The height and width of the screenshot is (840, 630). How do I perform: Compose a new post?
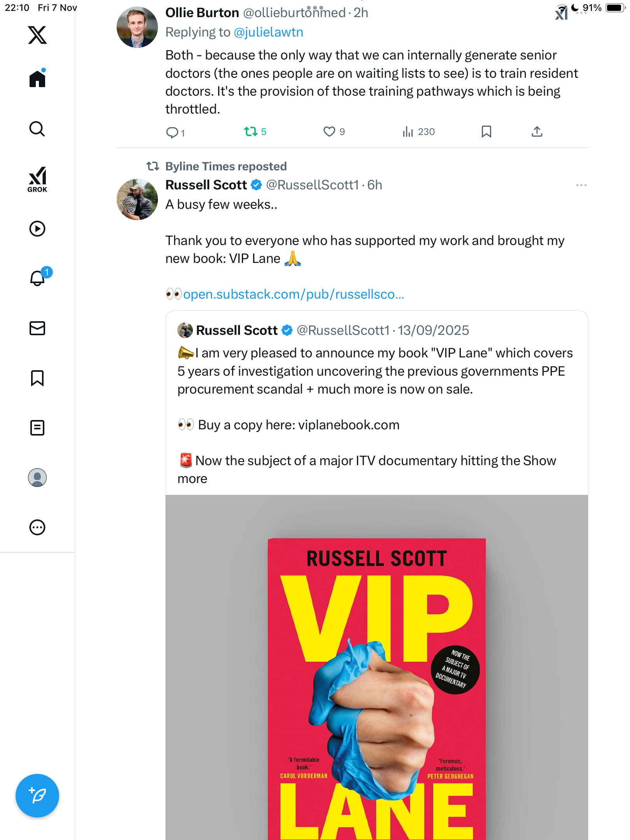(x=37, y=796)
